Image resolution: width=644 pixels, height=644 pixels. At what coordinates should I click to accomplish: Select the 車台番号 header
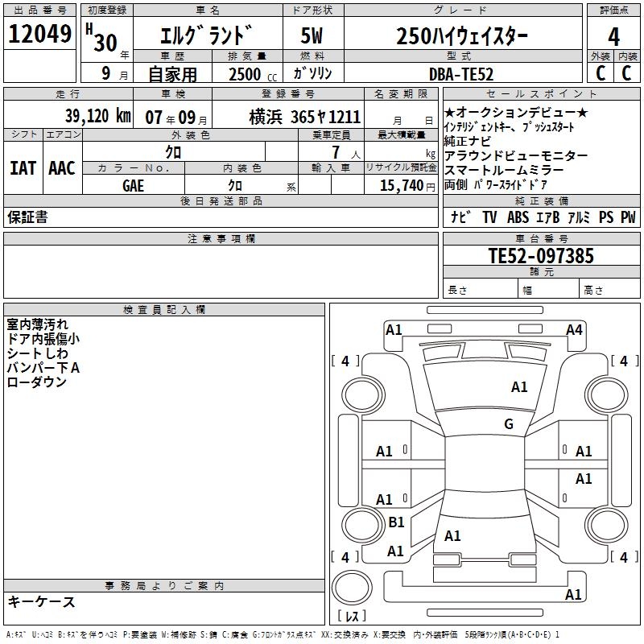click(x=541, y=238)
